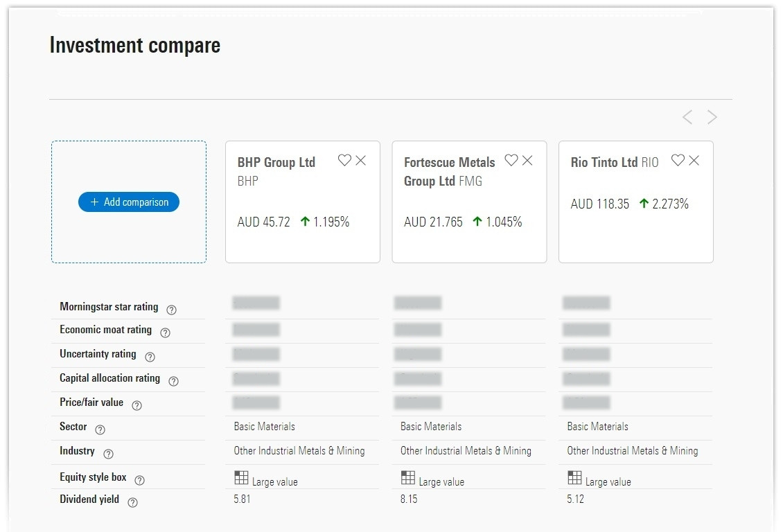The height and width of the screenshot is (532, 783).
Task: Open help for Economic moat rating
Action: (x=164, y=333)
